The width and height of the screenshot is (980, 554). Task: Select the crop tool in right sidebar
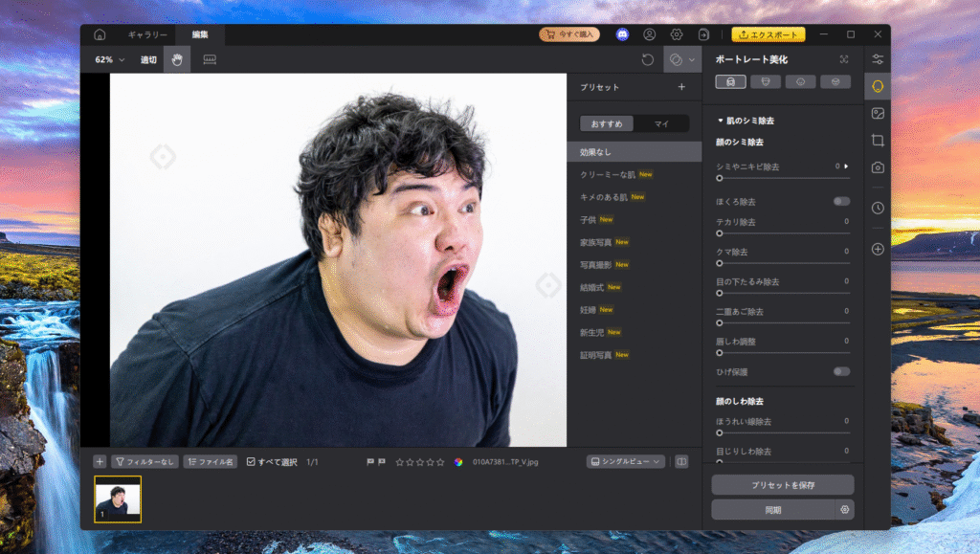[878, 141]
